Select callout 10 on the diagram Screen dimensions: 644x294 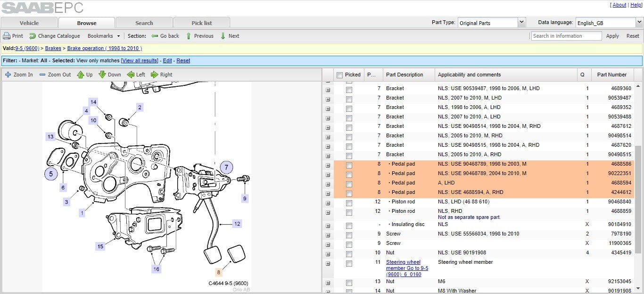93,120
